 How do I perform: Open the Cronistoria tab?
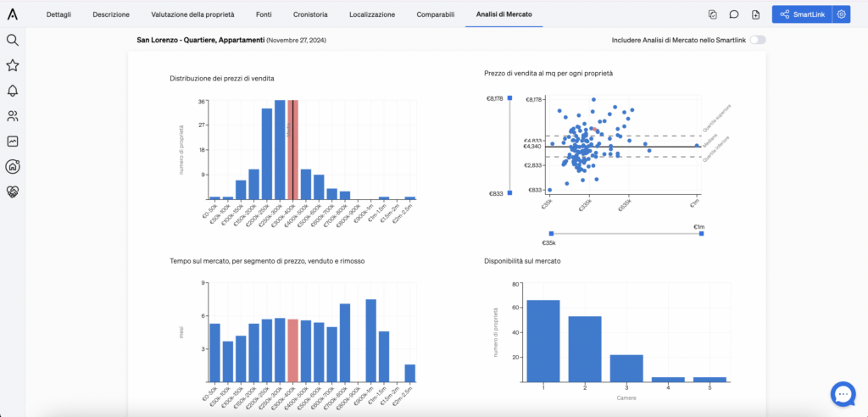pyautogui.click(x=310, y=14)
